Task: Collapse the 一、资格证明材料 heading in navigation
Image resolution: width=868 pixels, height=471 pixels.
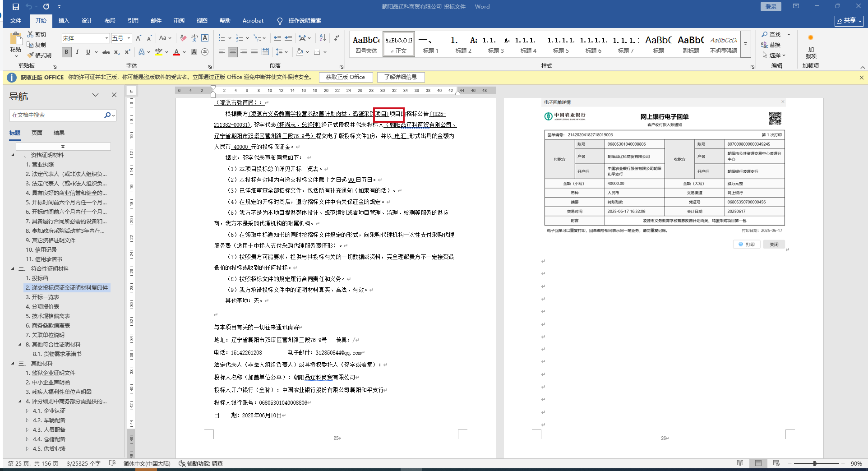Action: tap(13, 155)
